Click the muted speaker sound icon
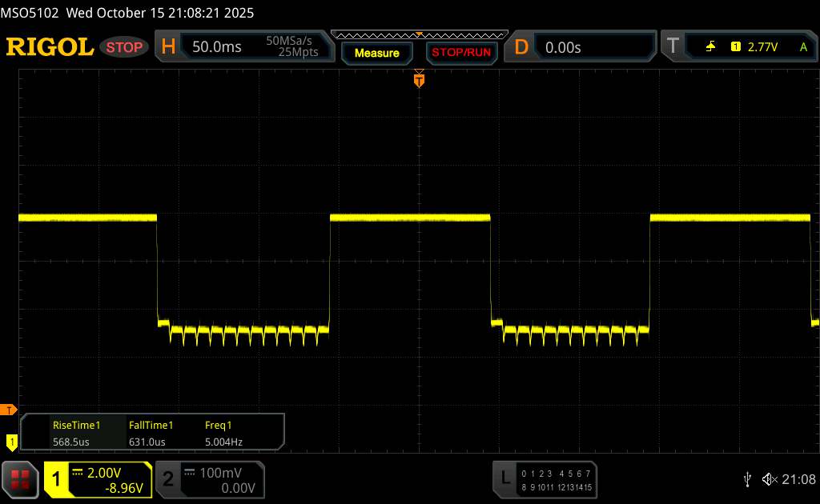The height and width of the screenshot is (504, 820). point(768,478)
